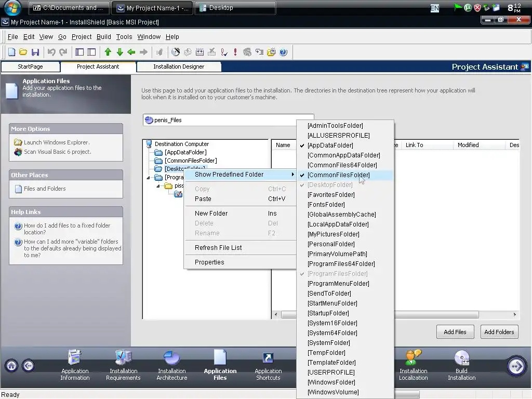Choose New Folder from context menu
532x399 pixels.
240,214
